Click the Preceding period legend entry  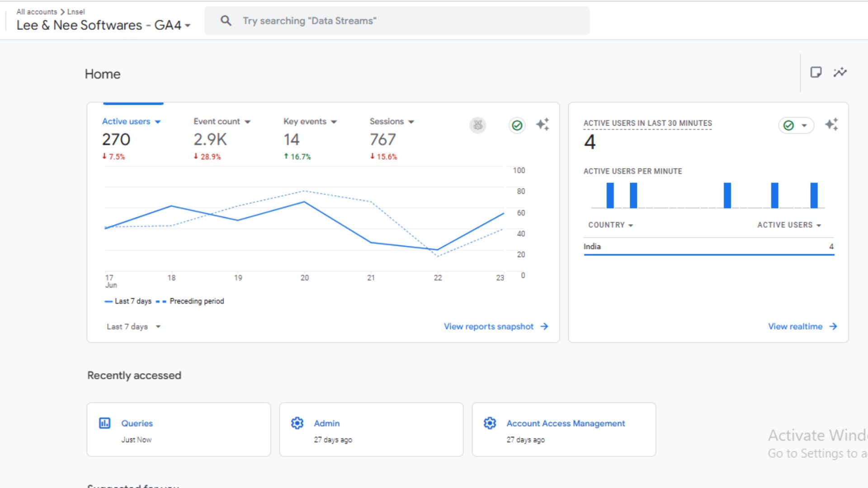[x=190, y=301]
